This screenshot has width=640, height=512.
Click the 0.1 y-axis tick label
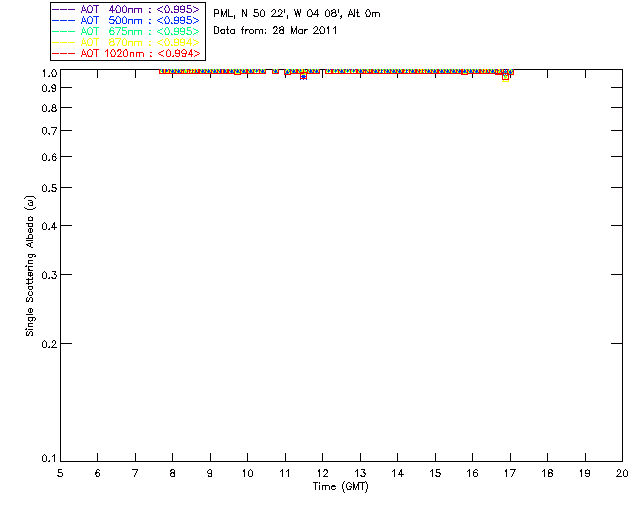click(49, 459)
